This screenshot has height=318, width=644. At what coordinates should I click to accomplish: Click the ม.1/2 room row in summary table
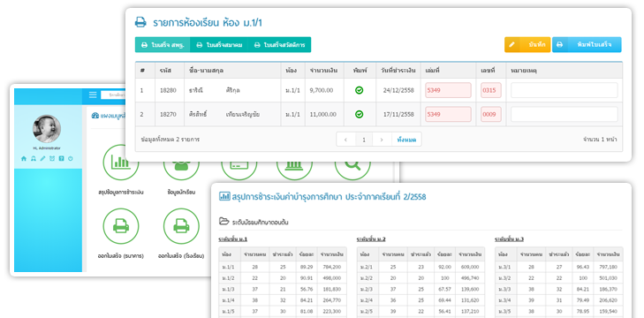coord(282,277)
